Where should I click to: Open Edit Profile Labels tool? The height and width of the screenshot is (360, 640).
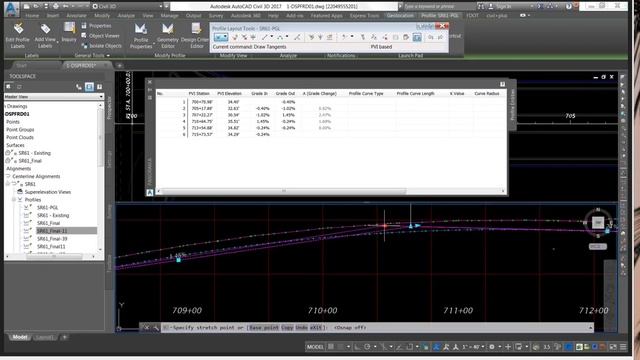point(18,35)
